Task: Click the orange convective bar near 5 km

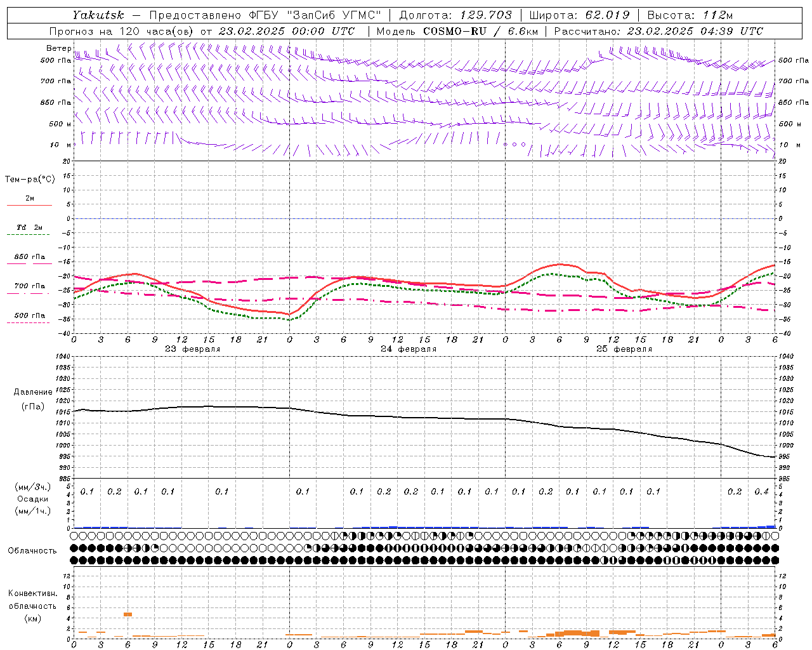Action: tap(128, 614)
